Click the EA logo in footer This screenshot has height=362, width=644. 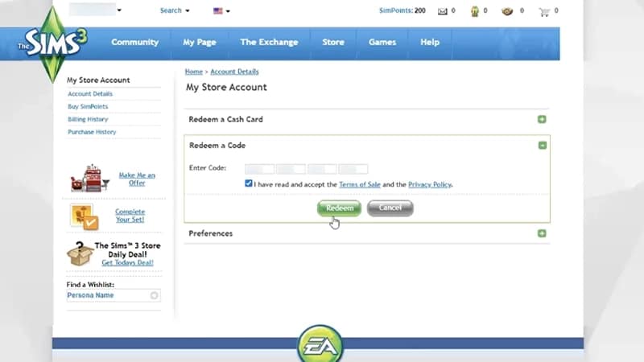[x=320, y=344]
